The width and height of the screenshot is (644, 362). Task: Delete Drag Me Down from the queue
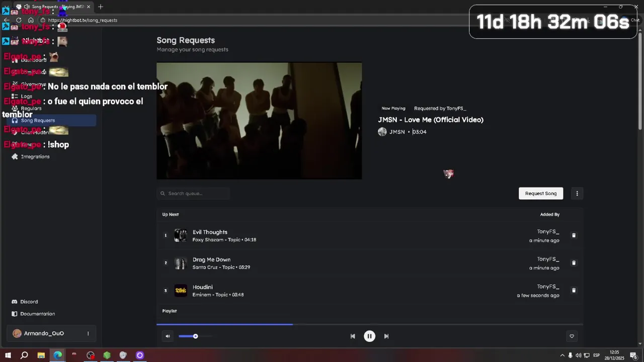(x=574, y=263)
